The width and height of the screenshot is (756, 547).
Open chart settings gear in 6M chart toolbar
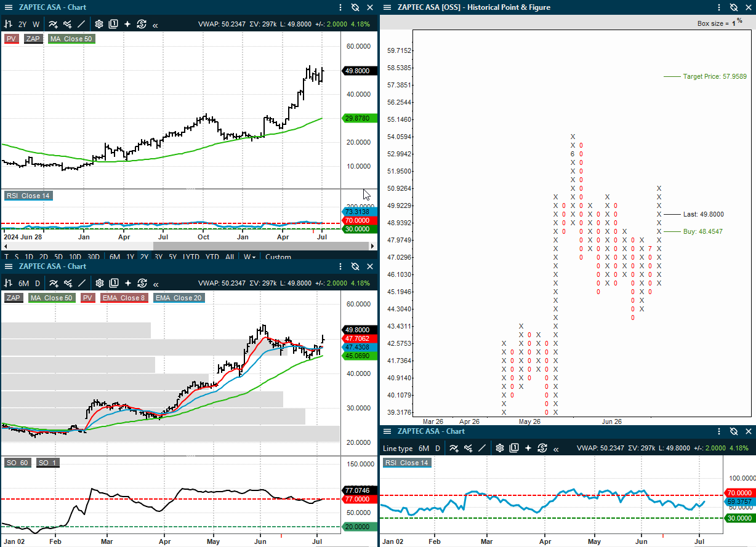click(x=99, y=284)
